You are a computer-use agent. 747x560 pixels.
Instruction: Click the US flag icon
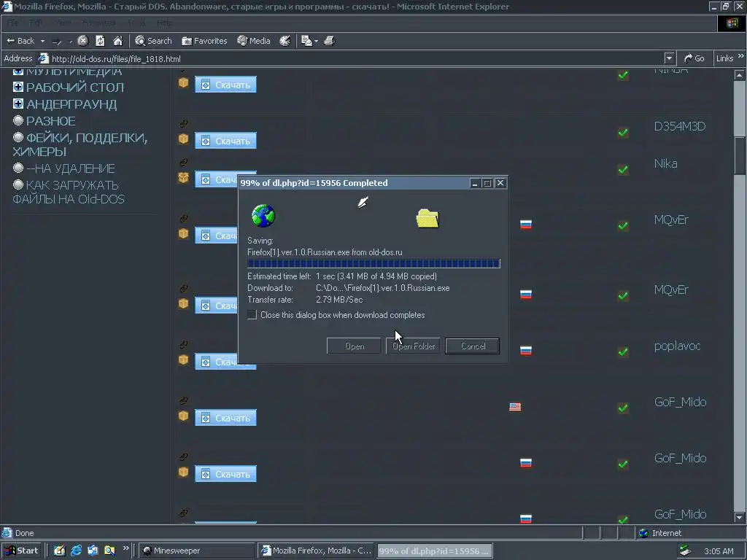[515, 407]
